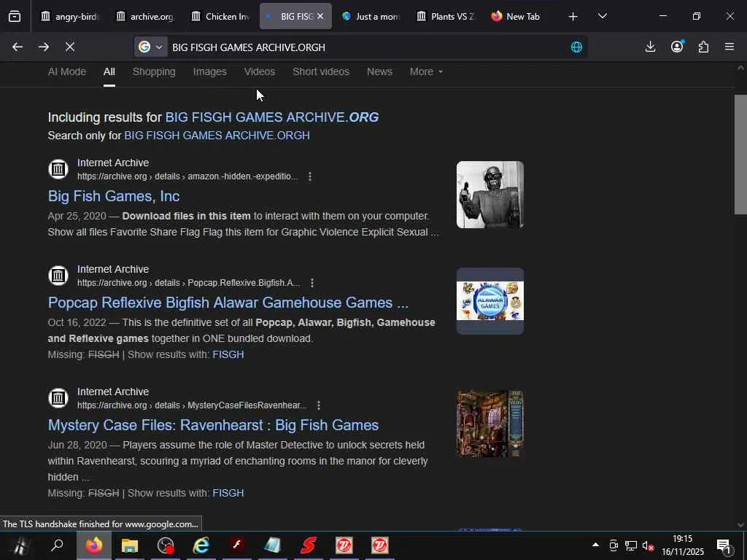The height and width of the screenshot is (560, 747).
Task: Open Mystery Case Files: Ravenhearst result
Action: pos(214,425)
